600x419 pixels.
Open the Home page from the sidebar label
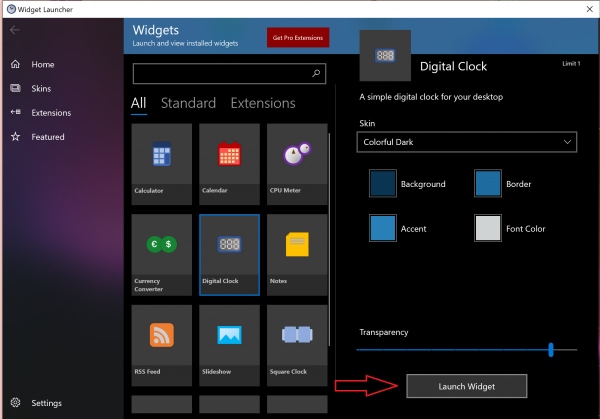(x=43, y=64)
